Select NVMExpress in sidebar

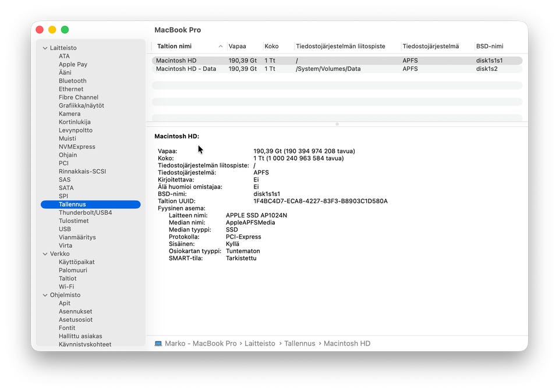pos(77,147)
